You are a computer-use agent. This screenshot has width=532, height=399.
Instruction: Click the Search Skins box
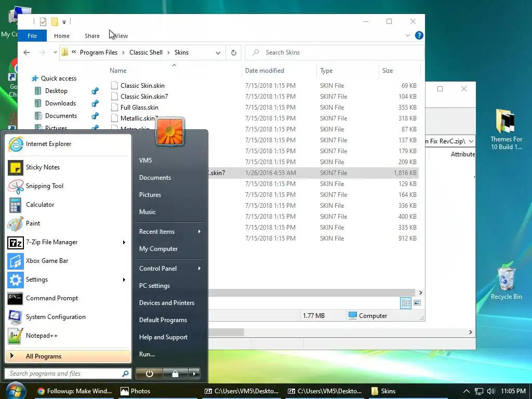[334, 52]
